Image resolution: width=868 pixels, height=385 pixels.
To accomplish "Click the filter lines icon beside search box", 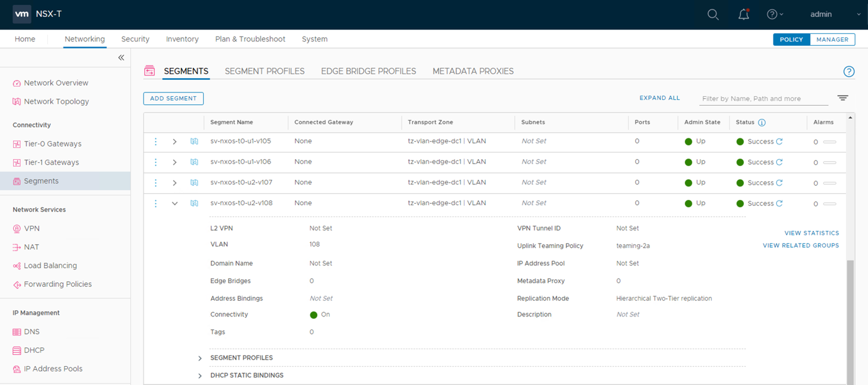I will 843,98.
